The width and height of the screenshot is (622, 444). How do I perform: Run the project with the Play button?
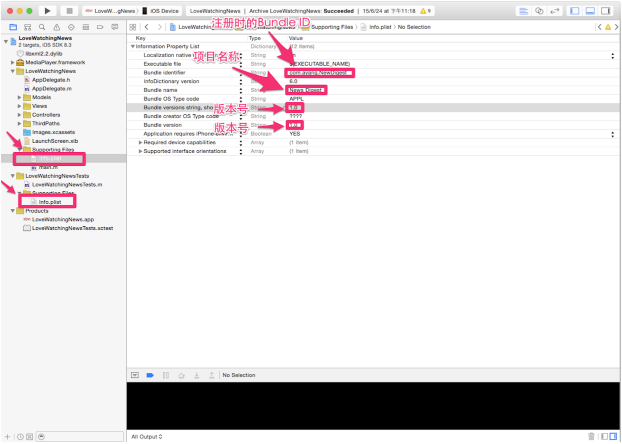(48, 11)
